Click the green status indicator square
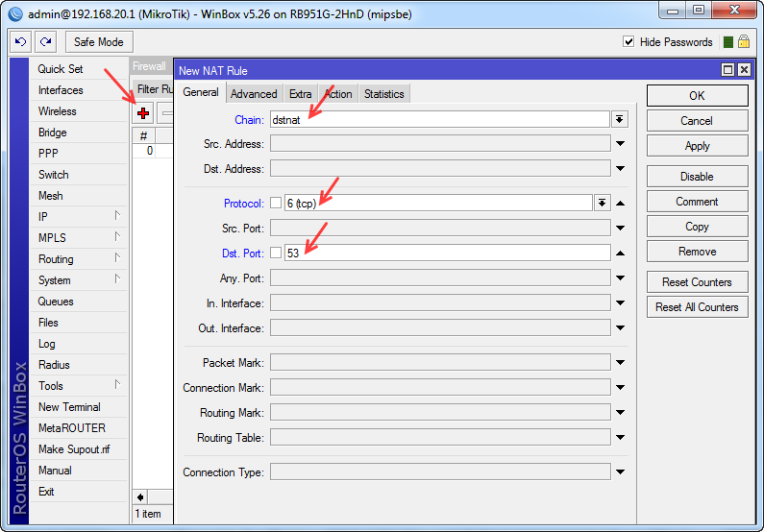The width and height of the screenshot is (764, 532). pos(728,42)
